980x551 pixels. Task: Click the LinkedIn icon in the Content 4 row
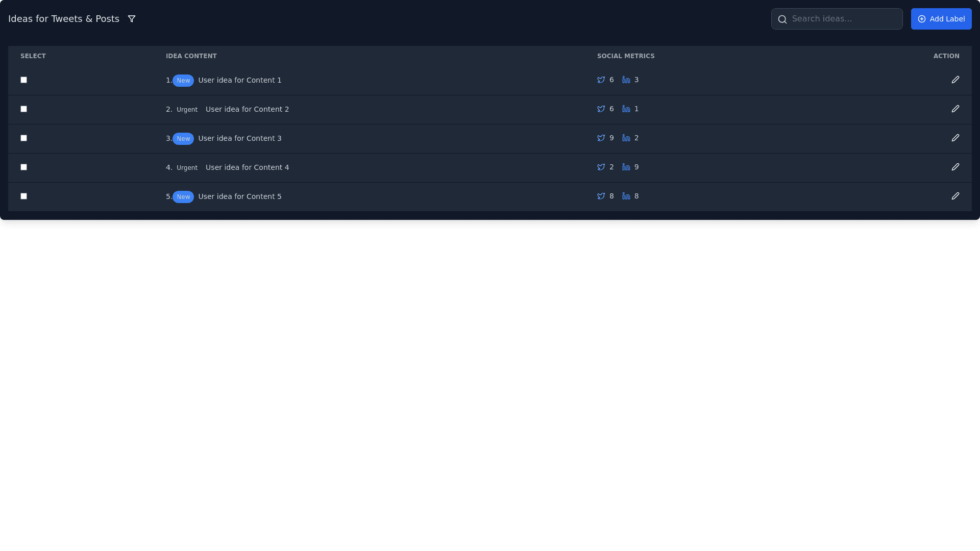pos(626,167)
